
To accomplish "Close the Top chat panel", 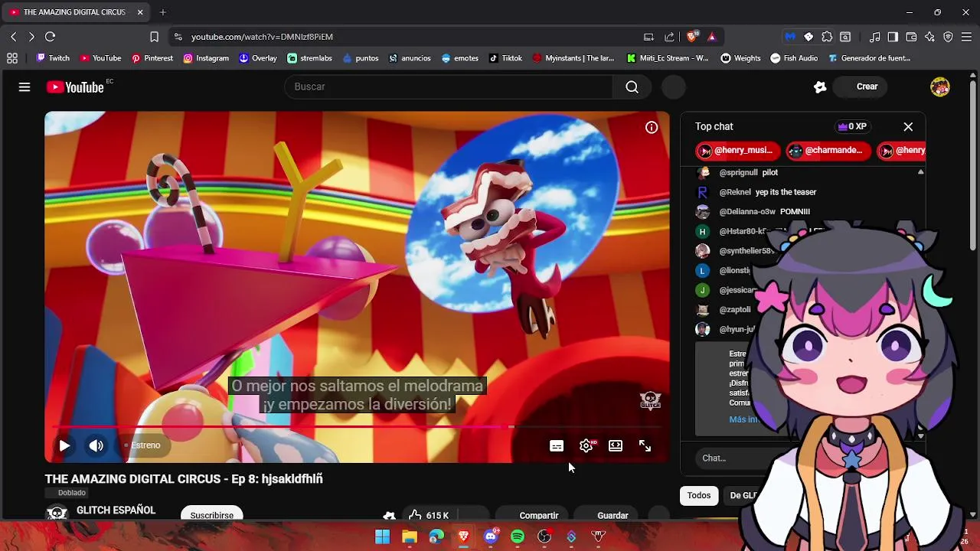I will click(908, 127).
